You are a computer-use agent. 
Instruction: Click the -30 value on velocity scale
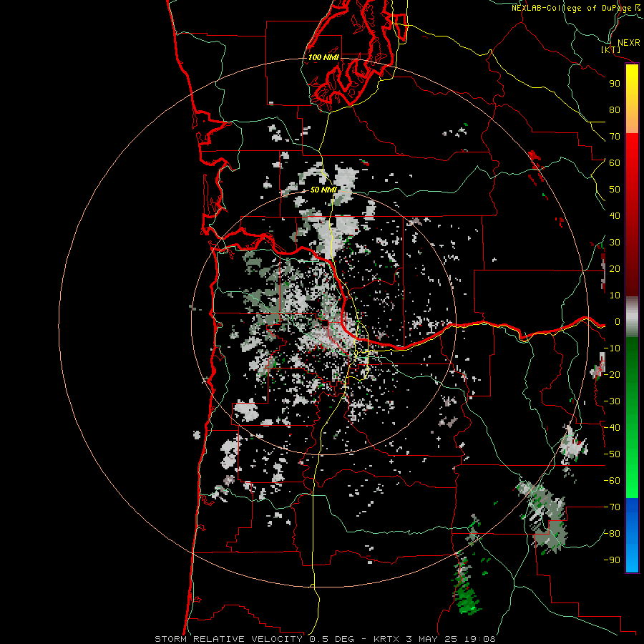point(612,401)
